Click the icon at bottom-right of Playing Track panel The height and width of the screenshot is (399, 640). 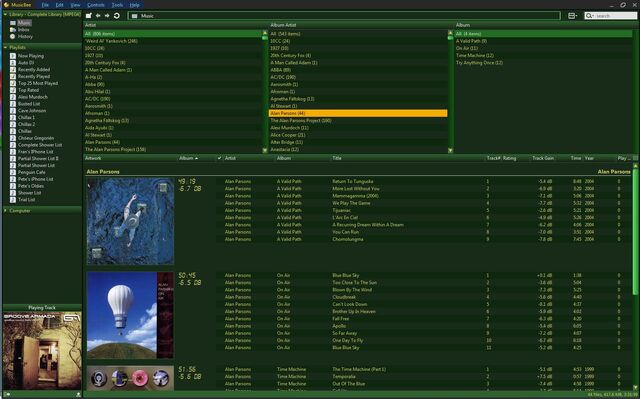tap(78, 395)
